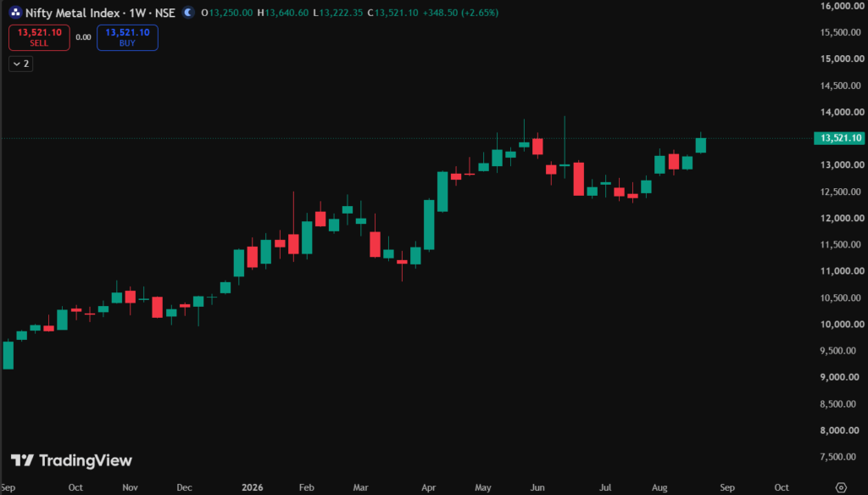Viewport: 868px width, 495px height.
Task: Open chart settings gear icon
Action: 841,488
